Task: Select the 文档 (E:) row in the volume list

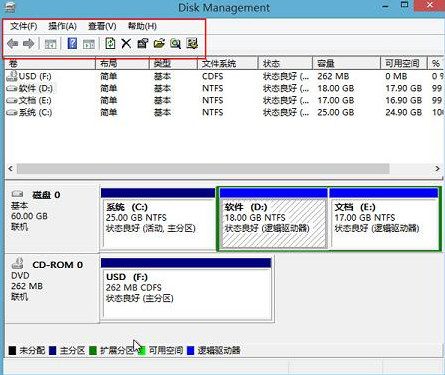Action: (x=224, y=100)
